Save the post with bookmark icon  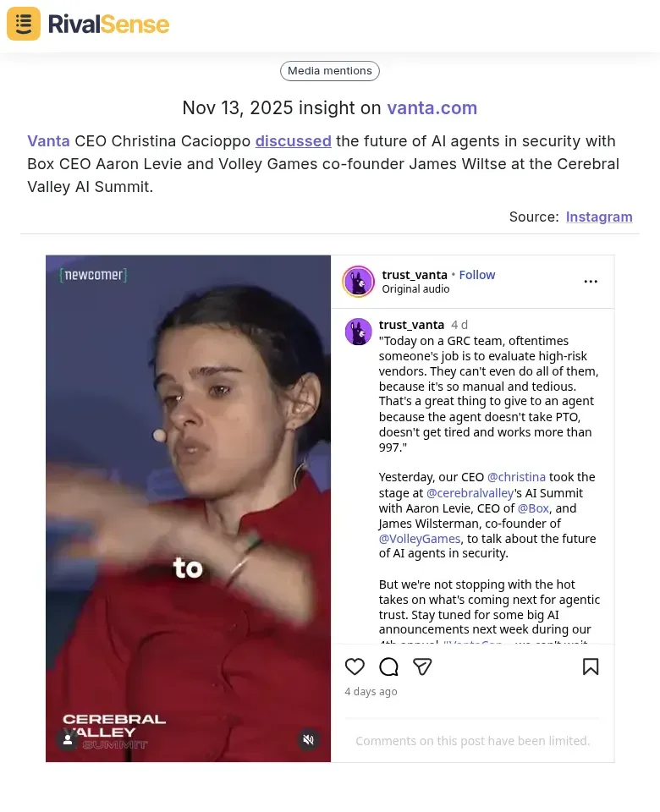591,667
